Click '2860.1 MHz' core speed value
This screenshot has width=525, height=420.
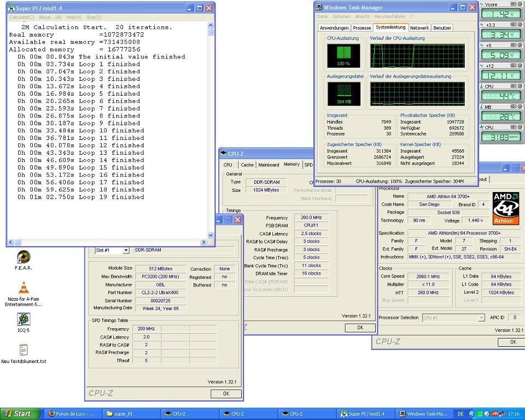[428, 276]
